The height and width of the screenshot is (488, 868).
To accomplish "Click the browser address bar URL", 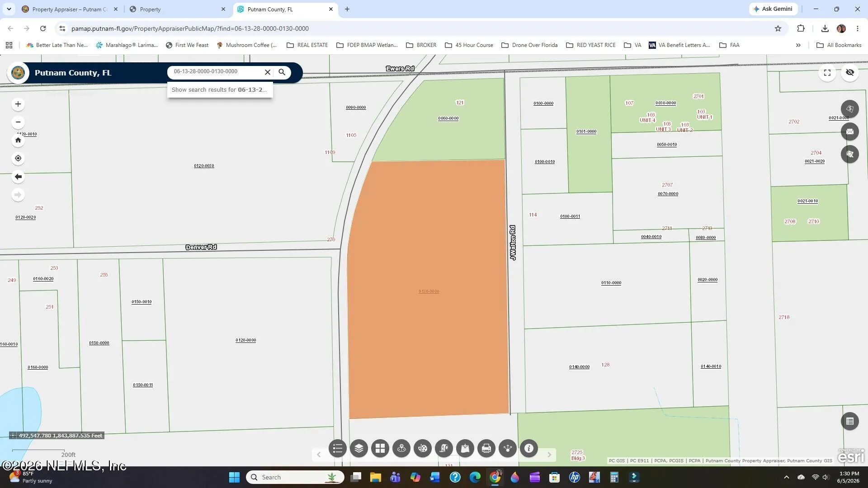I will click(x=190, y=28).
